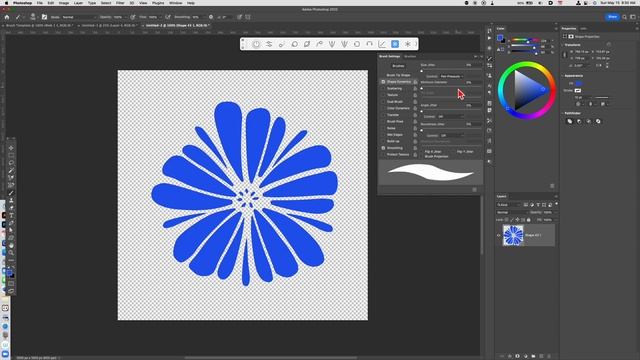
Task: Click the link width and height icon in Transform
Action: pos(565,55)
